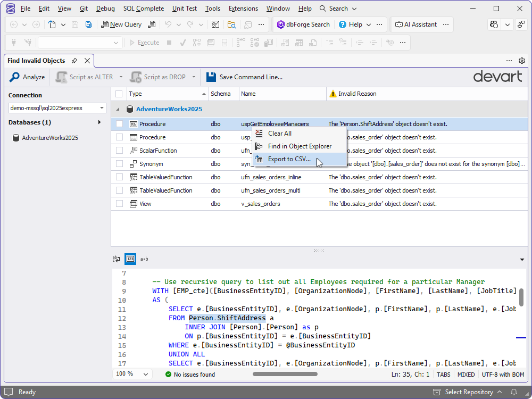
Task: Click the undo arrow icon
Action: [x=168, y=24]
